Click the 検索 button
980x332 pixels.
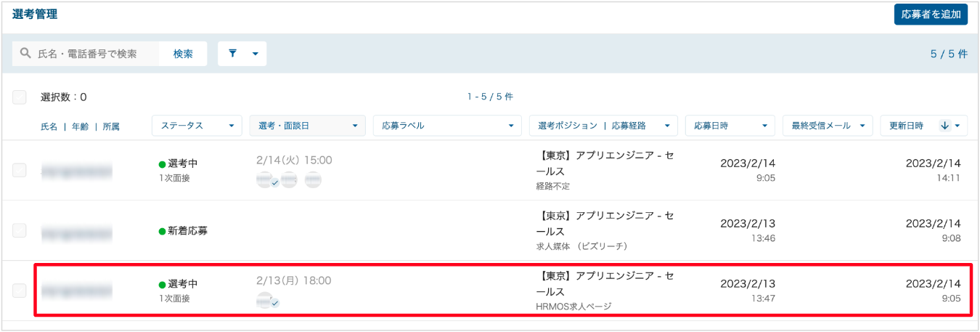(x=183, y=54)
